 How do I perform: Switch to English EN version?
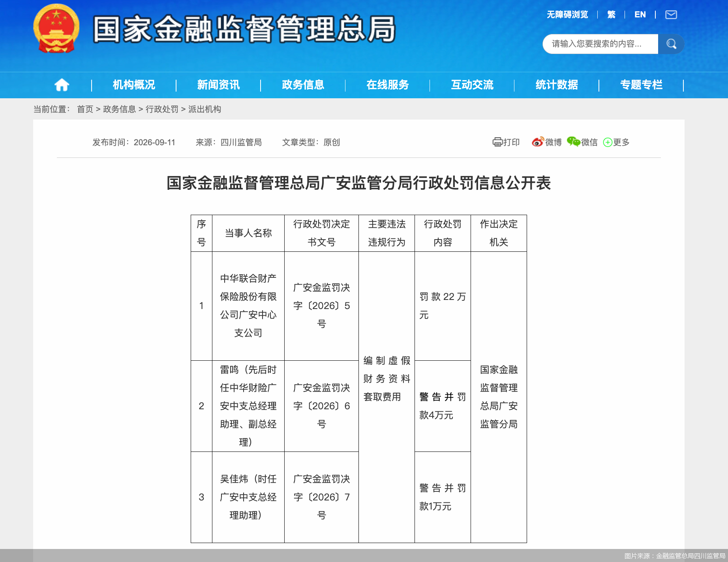[x=640, y=15]
